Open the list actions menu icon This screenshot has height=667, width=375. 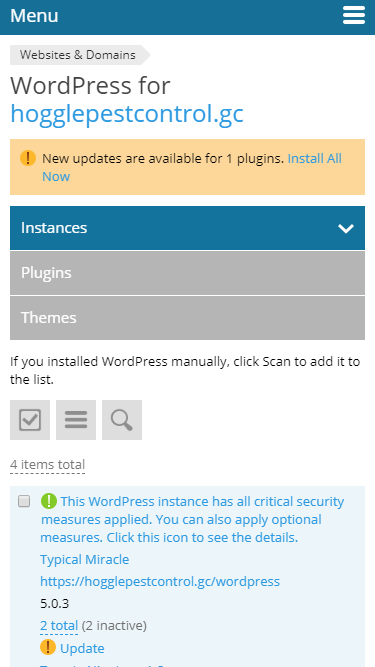(76, 420)
